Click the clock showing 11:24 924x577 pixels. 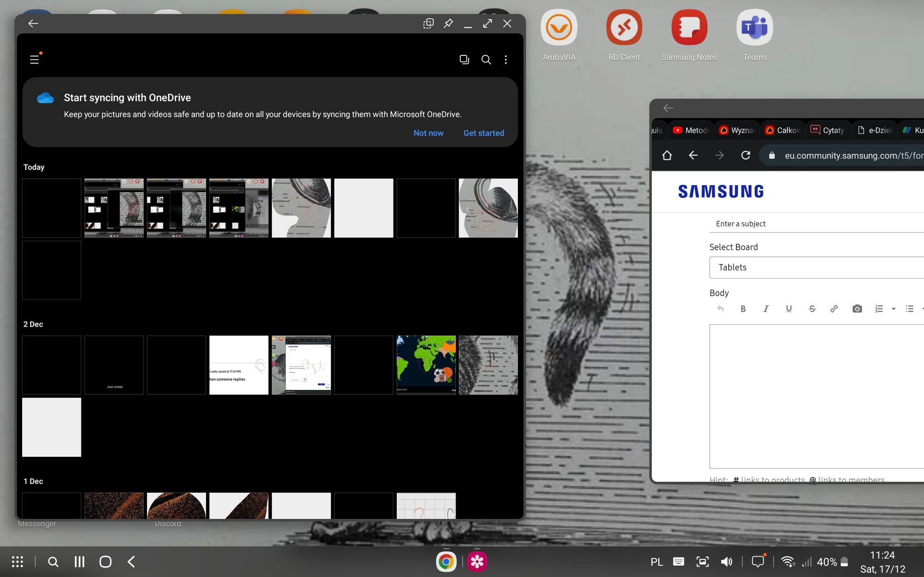click(882, 555)
